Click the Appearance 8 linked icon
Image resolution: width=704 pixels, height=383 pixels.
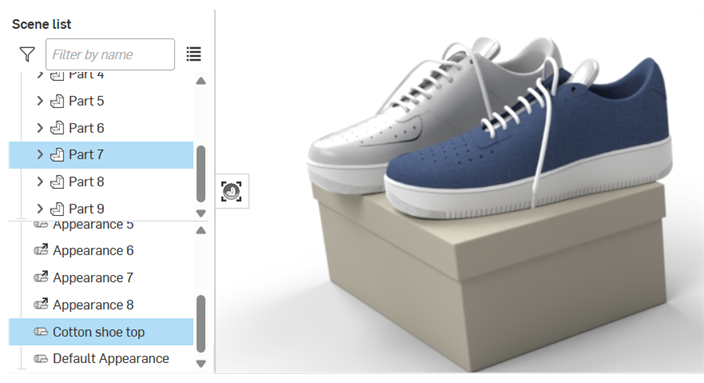[x=41, y=304]
